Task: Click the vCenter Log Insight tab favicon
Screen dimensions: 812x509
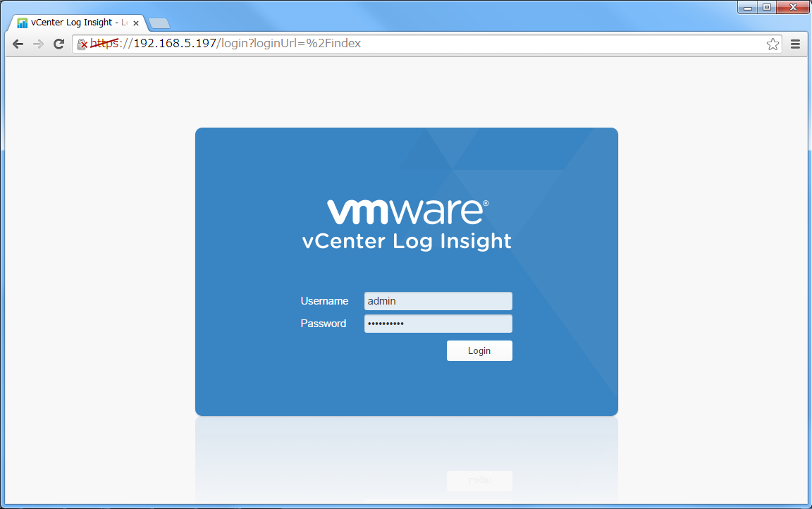Action: [x=23, y=23]
